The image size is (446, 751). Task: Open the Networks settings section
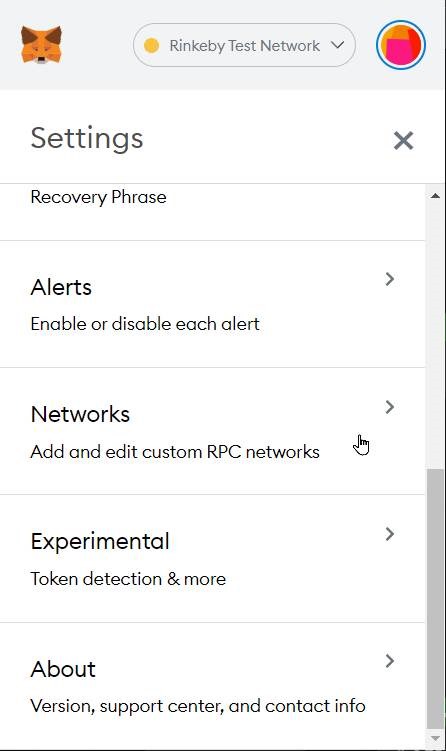pyautogui.click(x=212, y=431)
